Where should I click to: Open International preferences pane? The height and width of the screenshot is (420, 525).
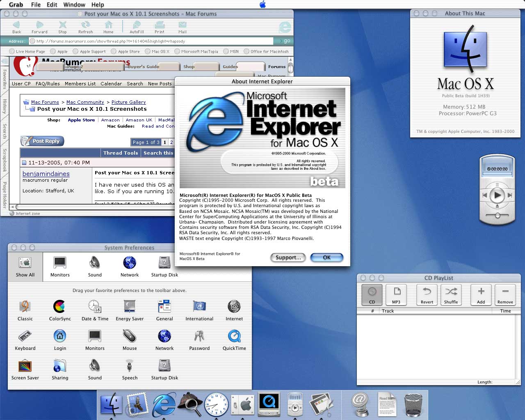click(x=199, y=310)
